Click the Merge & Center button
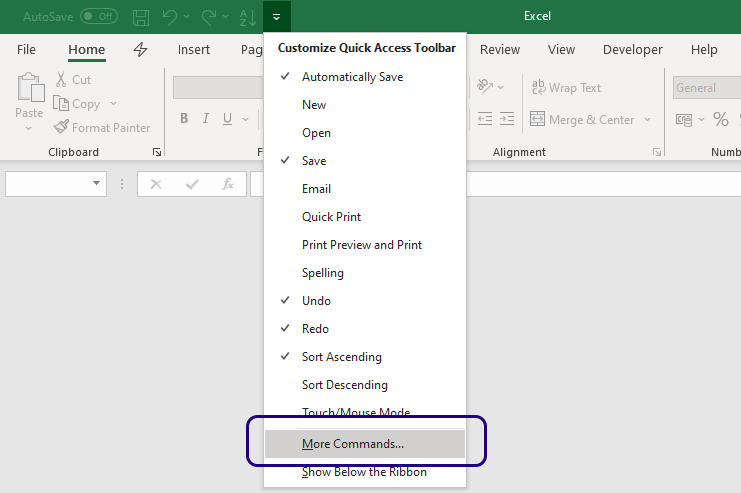Image resolution: width=741 pixels, height=493 pixels. 582,120
